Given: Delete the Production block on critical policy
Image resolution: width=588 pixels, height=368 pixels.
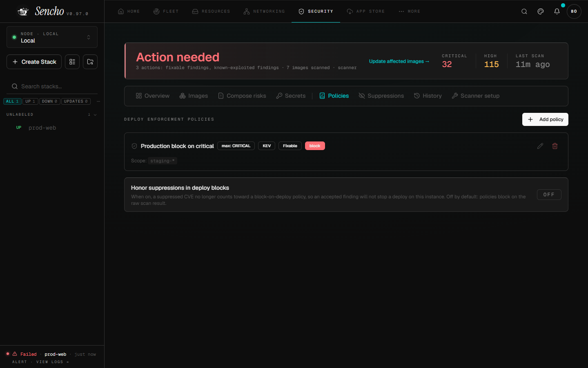Looking at the screenshot, I should [555, 146].
